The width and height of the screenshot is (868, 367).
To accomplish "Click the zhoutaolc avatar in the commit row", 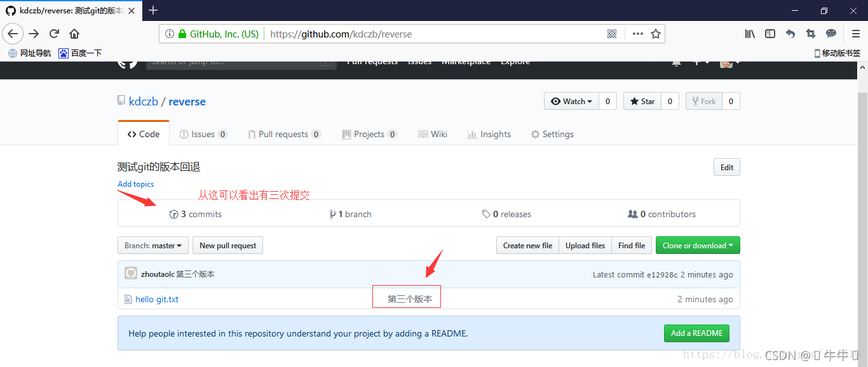I will pos(131,274).
